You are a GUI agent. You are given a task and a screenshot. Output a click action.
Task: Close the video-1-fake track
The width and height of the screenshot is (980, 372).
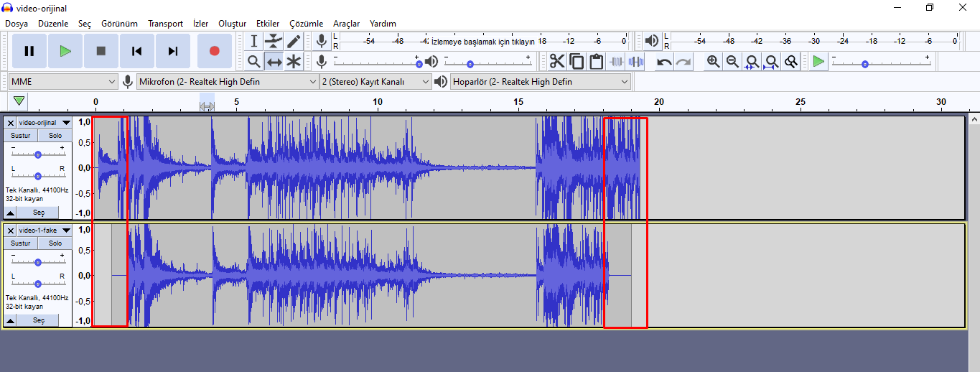click(11, 231)
